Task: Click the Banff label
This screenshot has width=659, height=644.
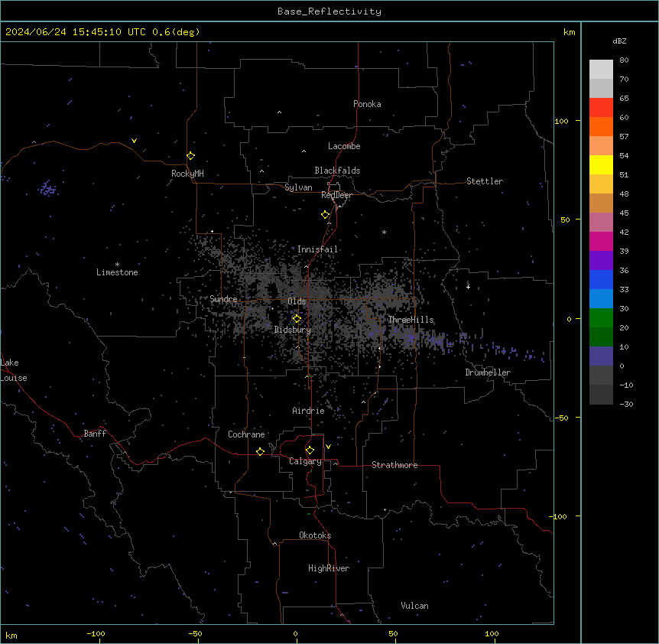Action: pyautogui.click(x=95, y=434)
